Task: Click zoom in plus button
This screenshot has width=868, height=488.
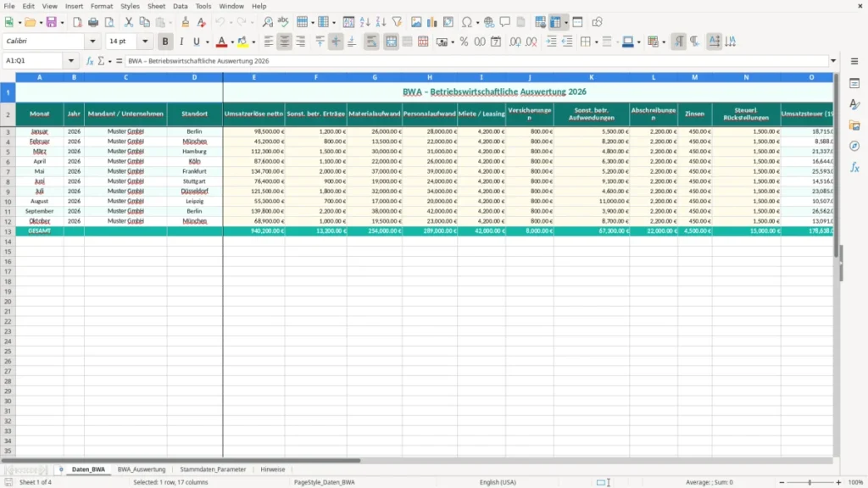Action: pyautogui.click(x=838, y=482)
